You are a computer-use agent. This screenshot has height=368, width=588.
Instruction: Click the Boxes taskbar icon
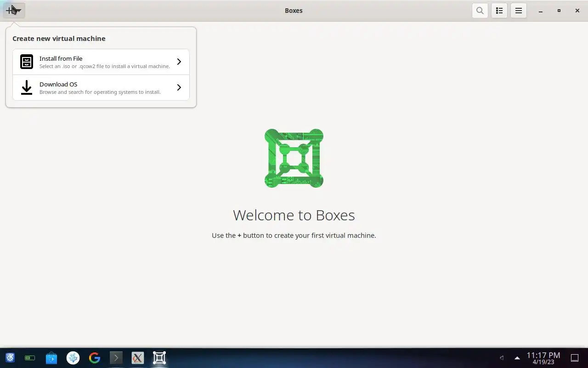pyautogui.click(x=159, y=358)
